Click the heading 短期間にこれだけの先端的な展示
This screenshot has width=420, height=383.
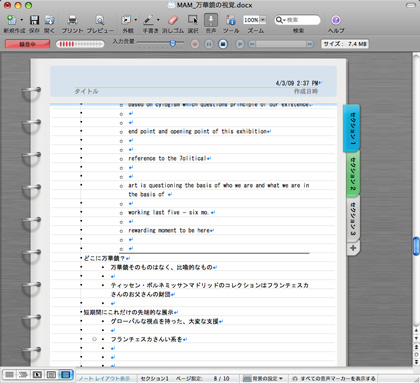(x=128, y=312)
